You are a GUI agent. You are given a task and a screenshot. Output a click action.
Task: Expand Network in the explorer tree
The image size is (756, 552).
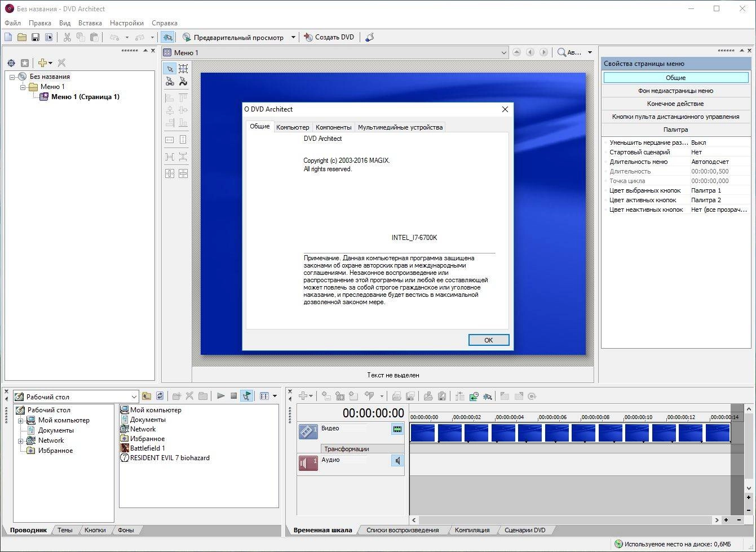point(21,440)
